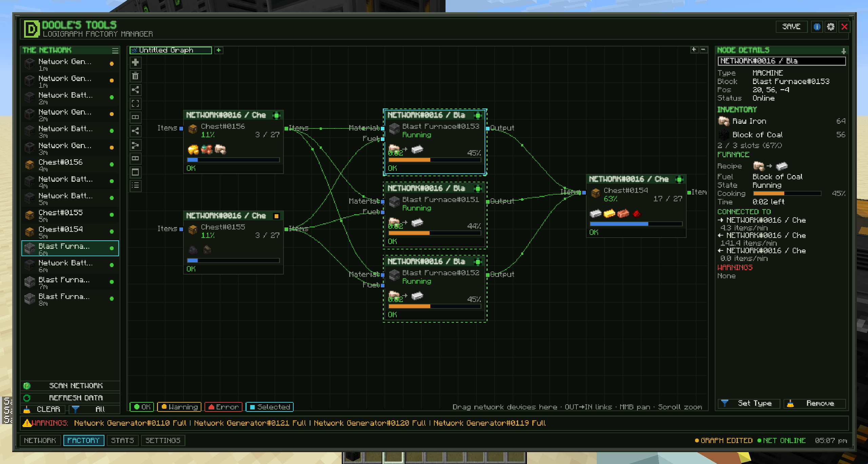Select the Network Batt... 6m list entry
868x464 pixels.
tap(70, 265)
